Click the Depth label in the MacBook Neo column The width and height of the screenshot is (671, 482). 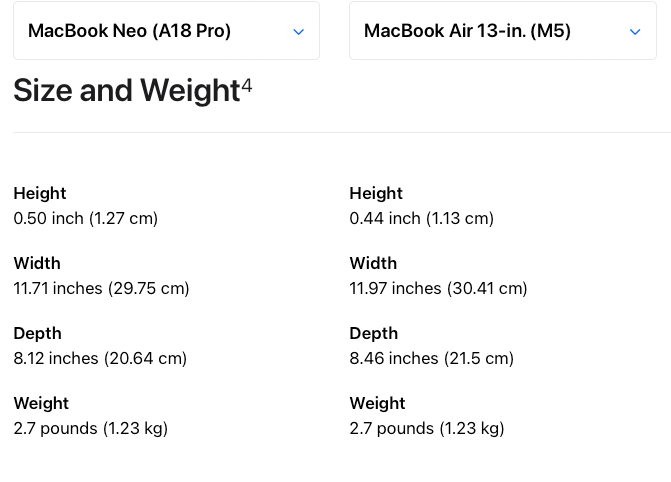click(x=37, y=333)
